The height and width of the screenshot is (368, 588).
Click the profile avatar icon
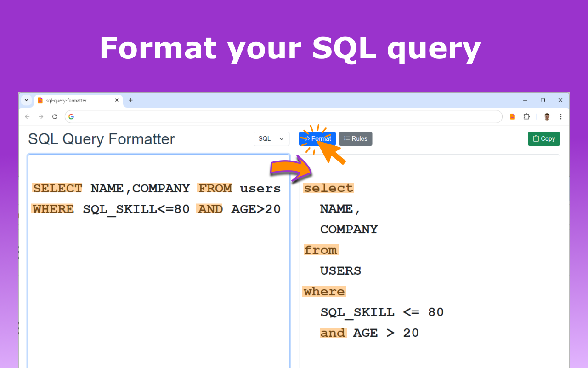(x=547, y=116)
